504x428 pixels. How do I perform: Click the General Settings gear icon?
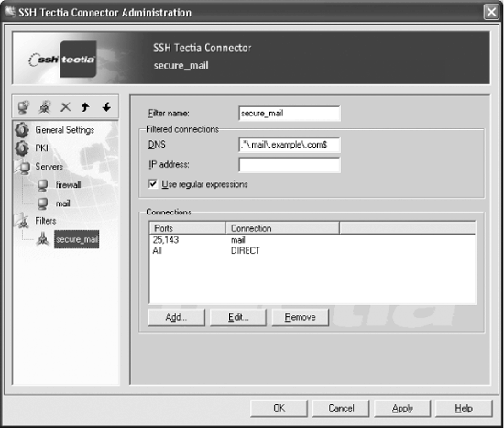22,130
